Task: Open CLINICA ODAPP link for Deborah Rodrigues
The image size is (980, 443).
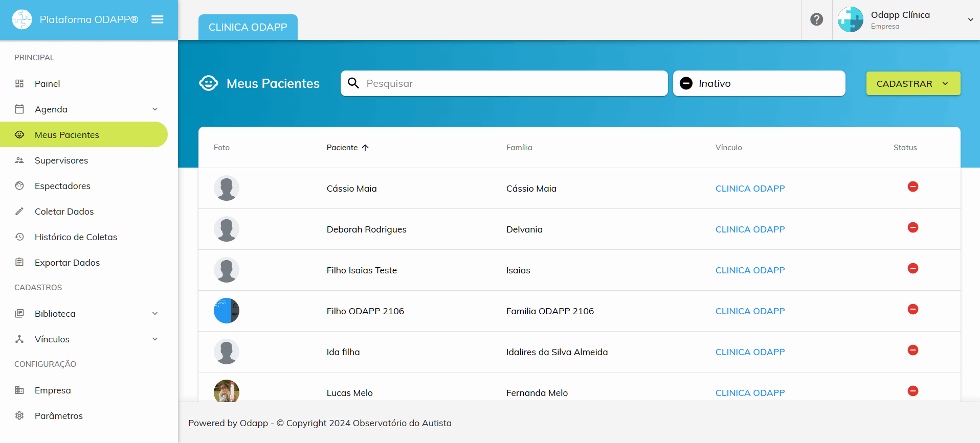Action: pyautogui.click(x=750, y=229)
